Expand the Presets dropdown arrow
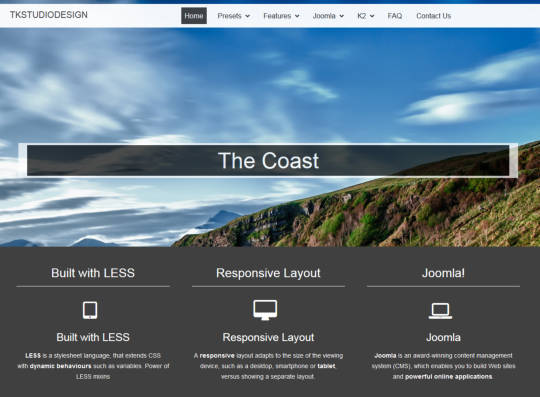Screen dimensions: 540x397 [247, 16]
